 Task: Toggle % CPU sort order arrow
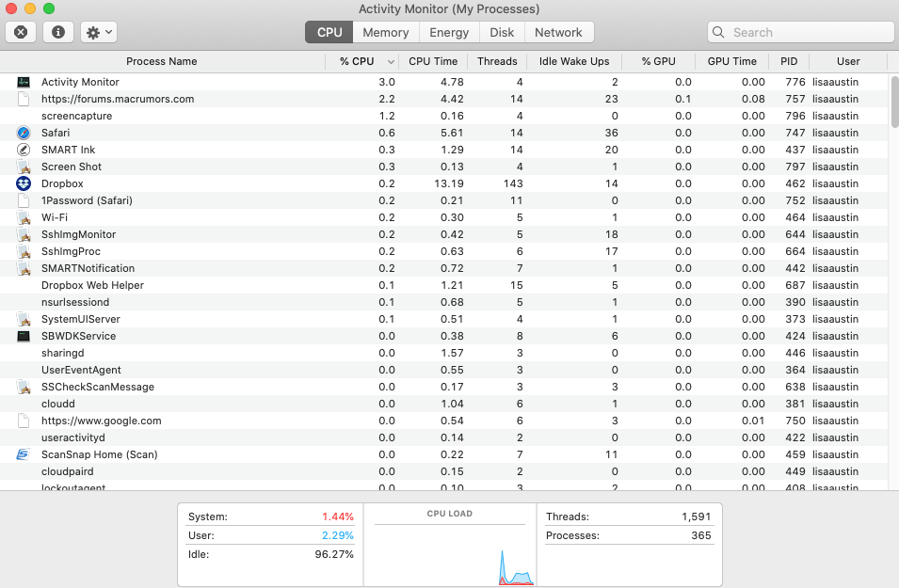[391, 61]
